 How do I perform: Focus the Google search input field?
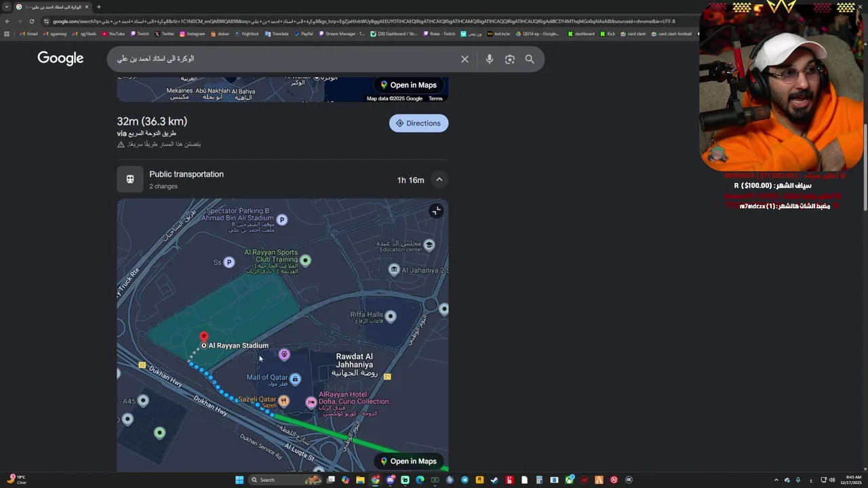[285, 59]
